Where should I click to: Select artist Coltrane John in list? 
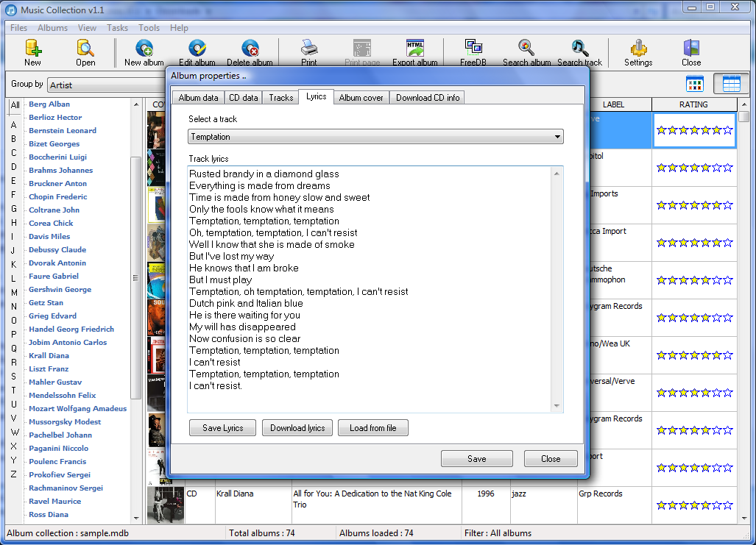tap(54, 210)
